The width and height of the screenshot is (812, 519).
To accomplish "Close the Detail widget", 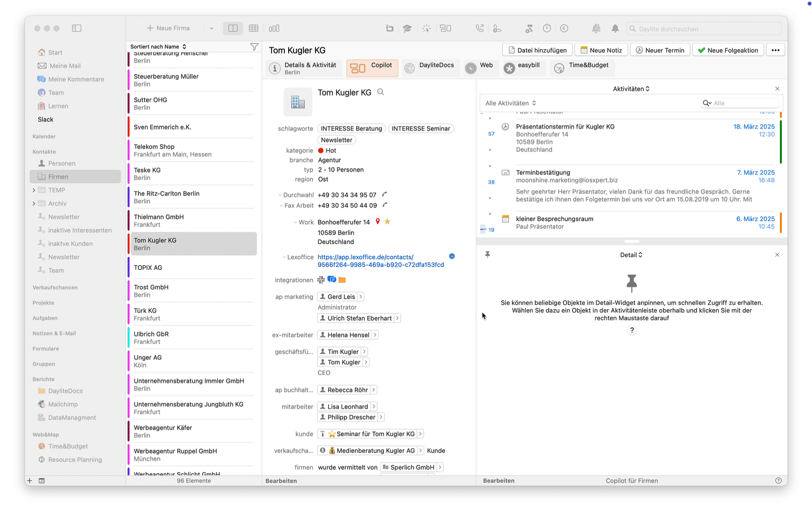I will 777,255.
